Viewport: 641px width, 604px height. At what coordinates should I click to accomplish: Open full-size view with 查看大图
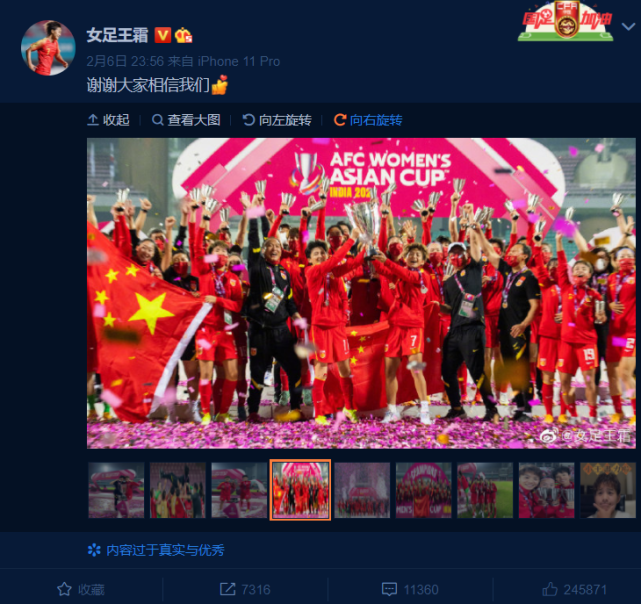pos(186,120)
